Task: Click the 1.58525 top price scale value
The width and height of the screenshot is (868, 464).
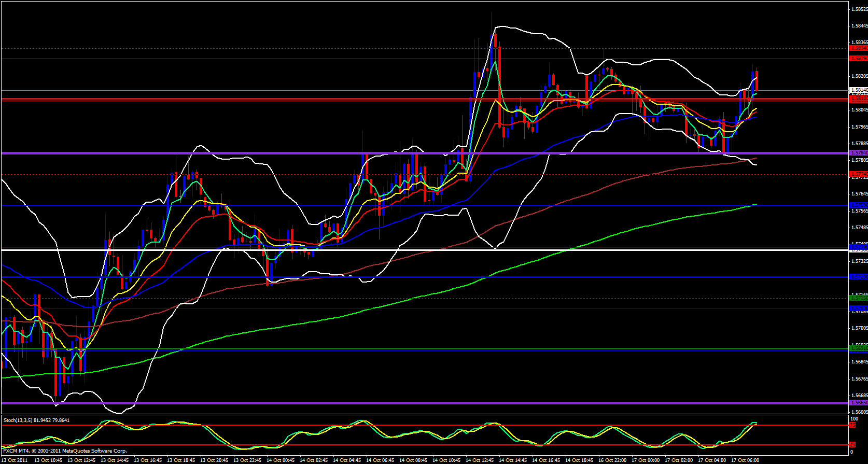Action: (858, 9)
